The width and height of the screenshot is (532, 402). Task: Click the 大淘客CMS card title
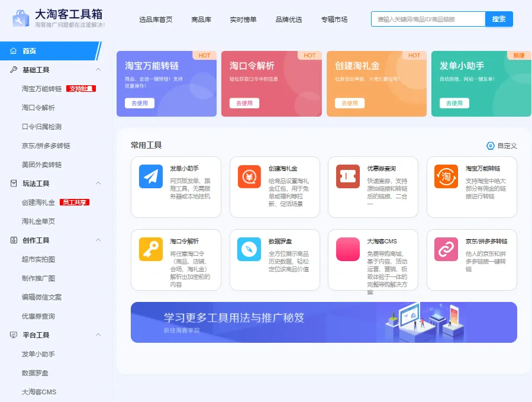(382, 242)
